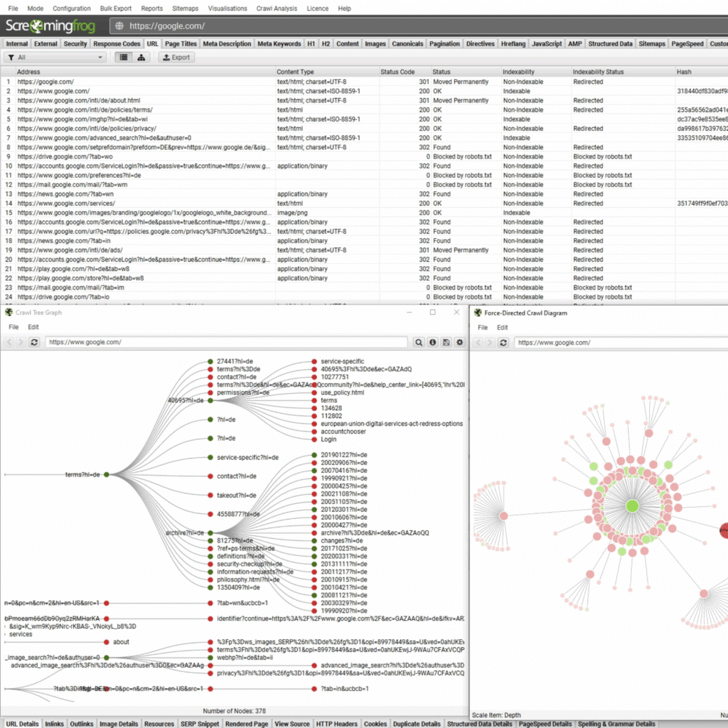Switch to list view toggle

[124, 58]
